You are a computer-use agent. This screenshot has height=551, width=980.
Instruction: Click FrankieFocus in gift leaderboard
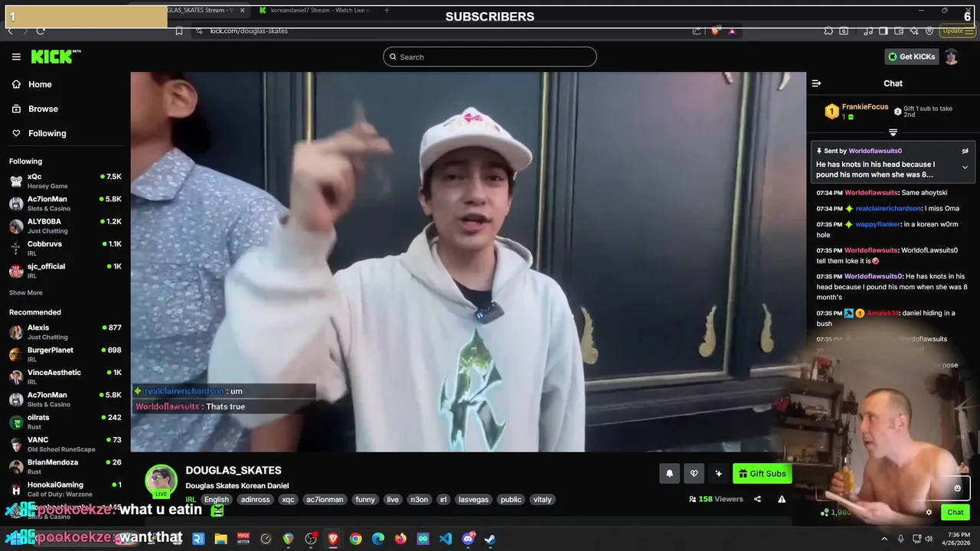[x=865, y=107]
